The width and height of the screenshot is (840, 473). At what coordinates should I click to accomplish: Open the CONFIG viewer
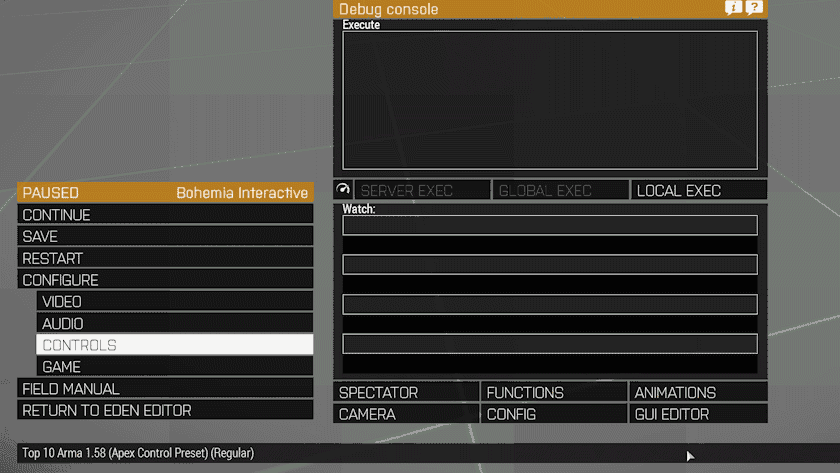click(553, 414)
